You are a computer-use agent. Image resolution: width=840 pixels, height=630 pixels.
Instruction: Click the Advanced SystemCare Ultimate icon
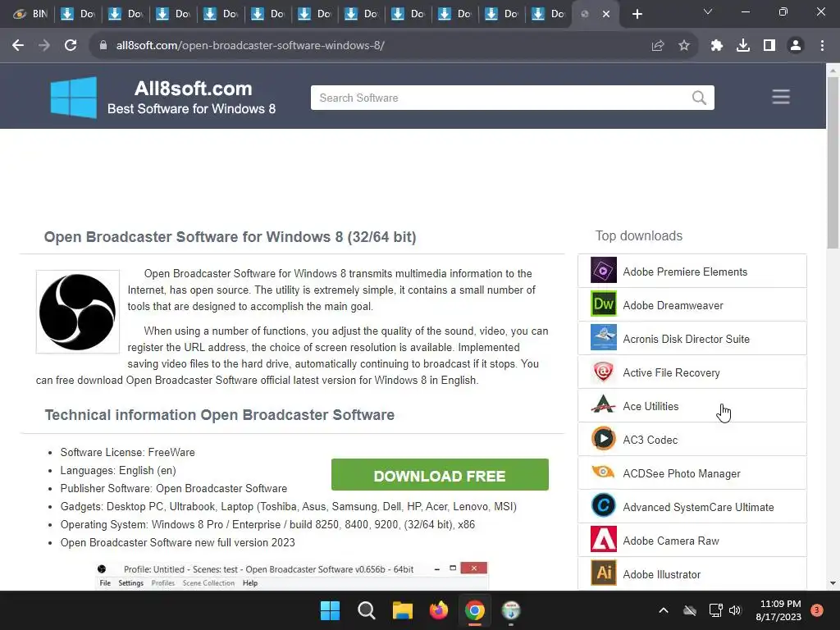point(603,505)
